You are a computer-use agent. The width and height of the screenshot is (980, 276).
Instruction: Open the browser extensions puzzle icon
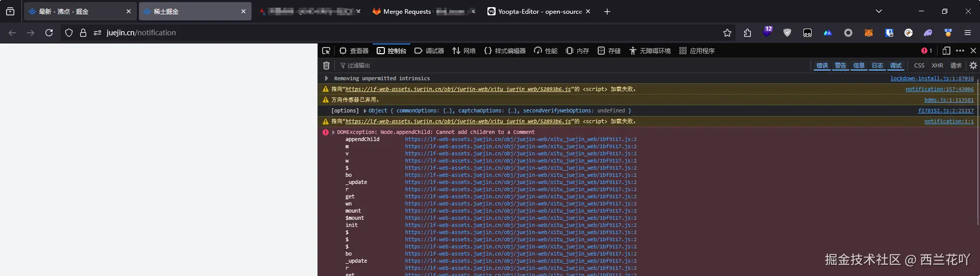747,33
